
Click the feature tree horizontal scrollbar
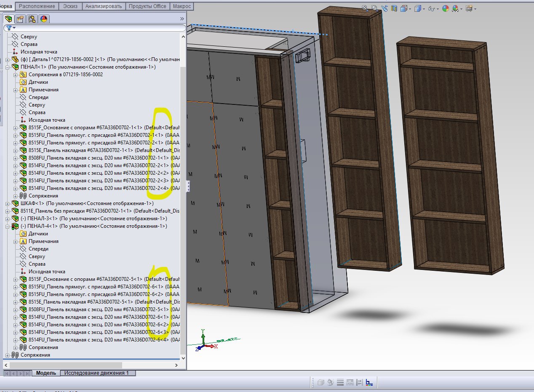point(65,365)
